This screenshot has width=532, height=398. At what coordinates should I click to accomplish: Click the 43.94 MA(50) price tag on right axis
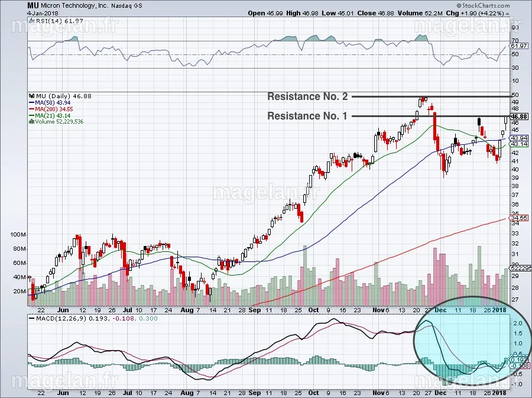(x=519, y=138)
